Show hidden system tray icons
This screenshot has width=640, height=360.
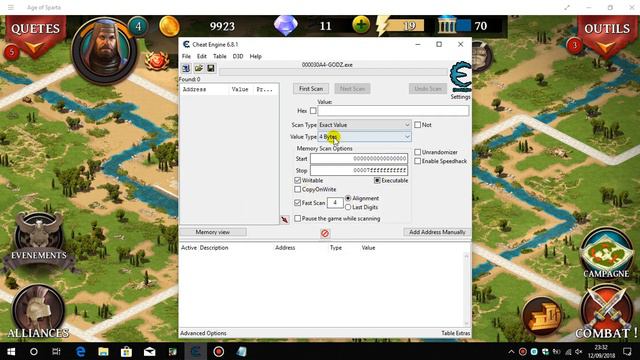[x=511, y=351]
